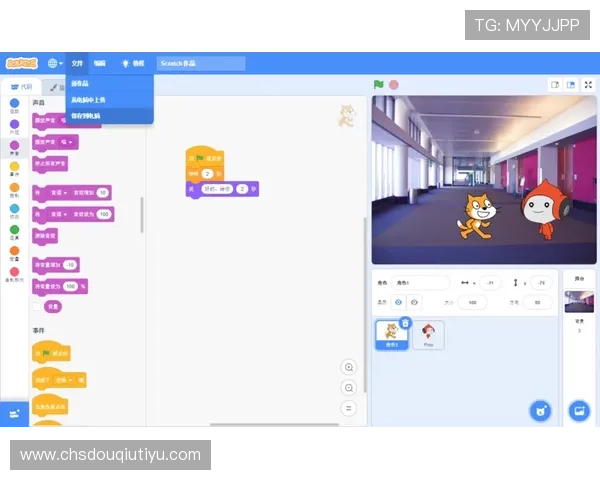Switch to large stage layout
The height and width of the screenshot is (480, 600).
[571, 85]
